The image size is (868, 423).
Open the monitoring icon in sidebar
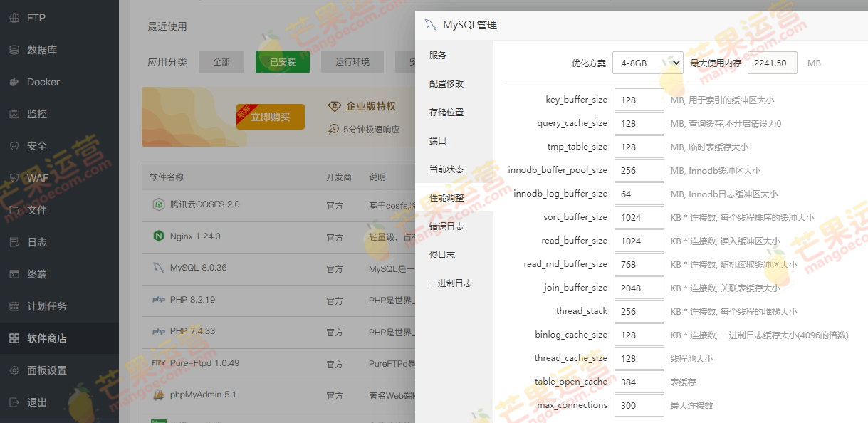(x=14, y=114)
